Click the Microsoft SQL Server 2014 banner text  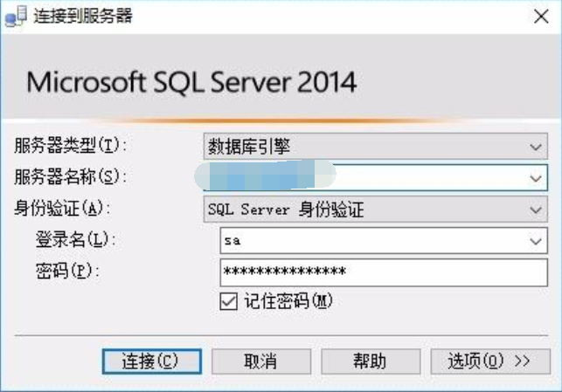tap(191, 83)
